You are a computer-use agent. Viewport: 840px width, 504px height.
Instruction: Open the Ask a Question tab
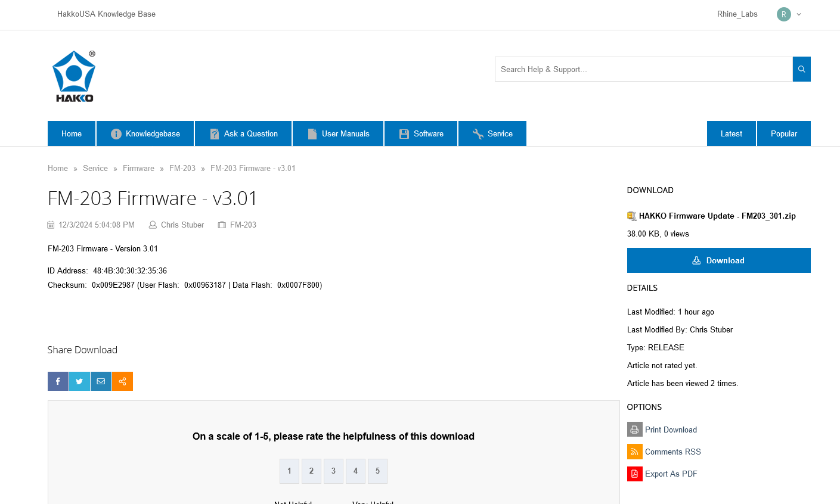(243, 133)
